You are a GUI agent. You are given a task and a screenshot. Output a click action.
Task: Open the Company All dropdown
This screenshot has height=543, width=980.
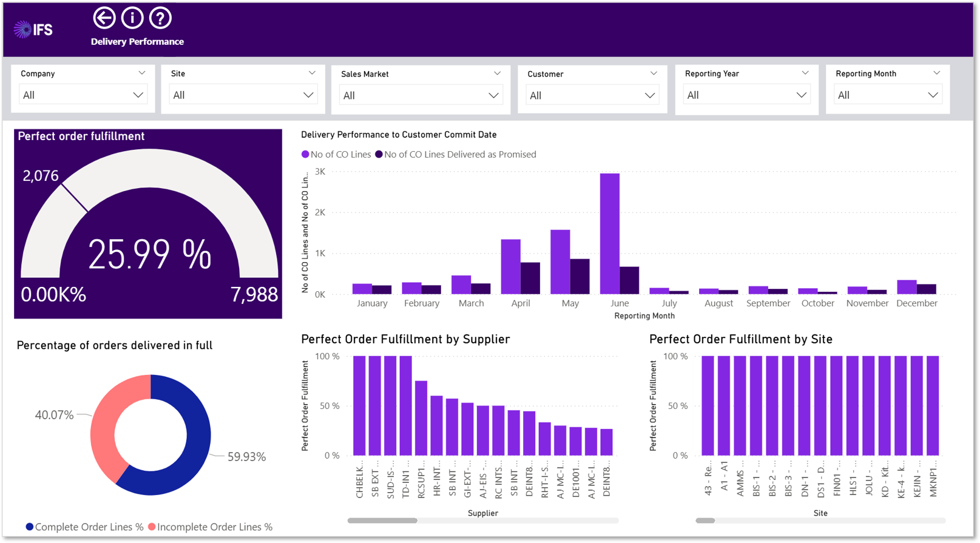click(83, 95)
